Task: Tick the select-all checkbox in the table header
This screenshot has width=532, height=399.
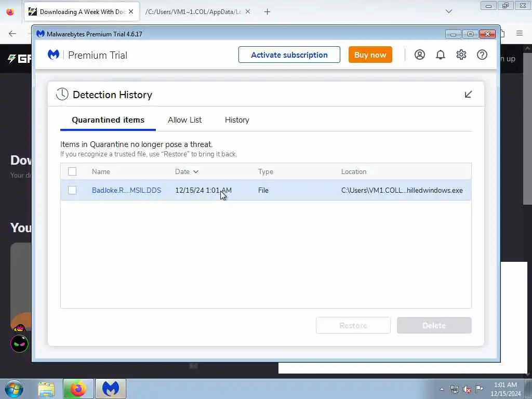Action: tap(72, 171)
